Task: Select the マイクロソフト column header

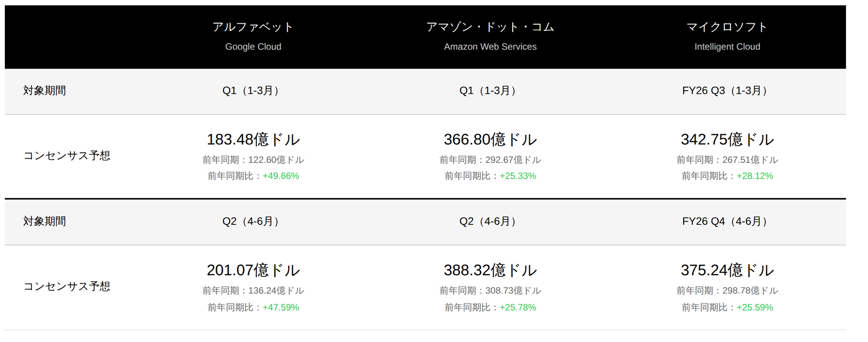Action: pos(727,27)
